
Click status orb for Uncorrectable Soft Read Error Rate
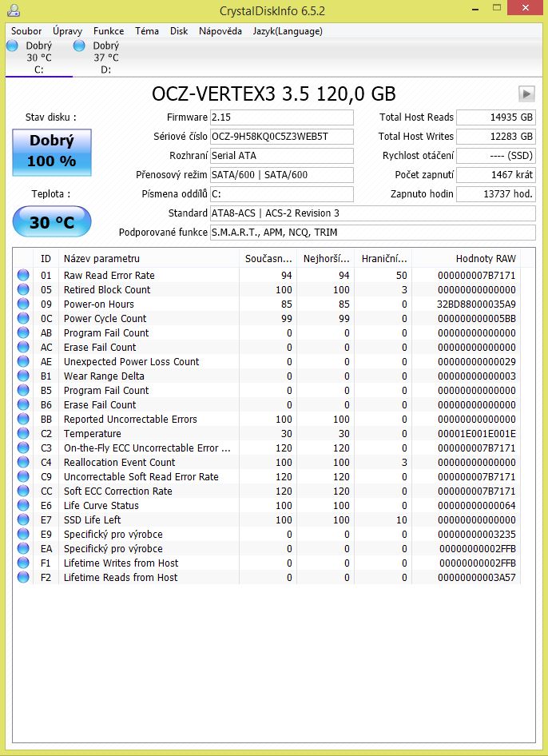click(23, 477)
